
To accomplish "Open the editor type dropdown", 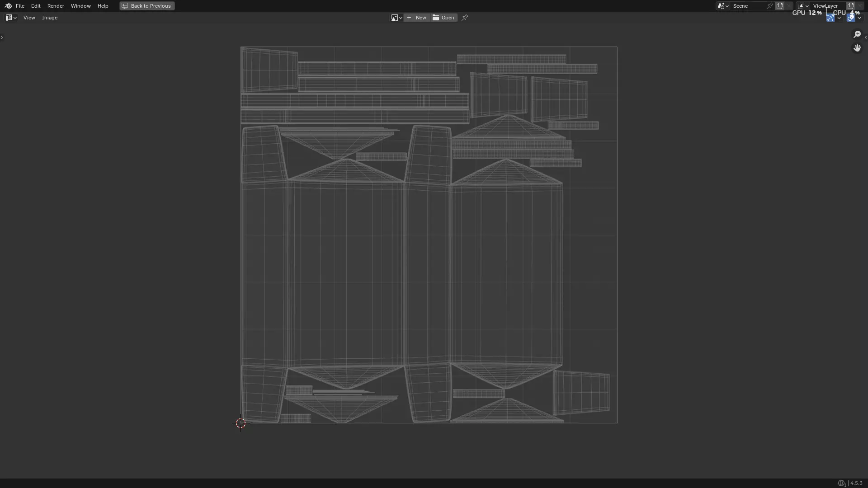I will coord(11,18).
